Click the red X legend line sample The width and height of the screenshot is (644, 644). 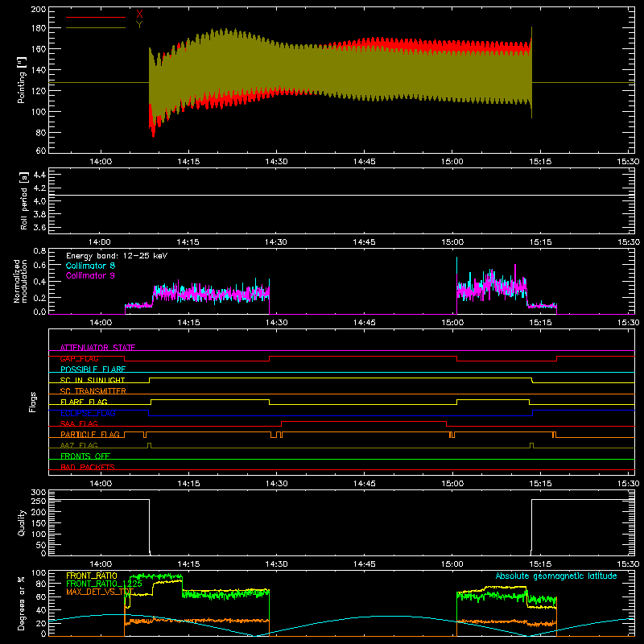click(96, 17)
